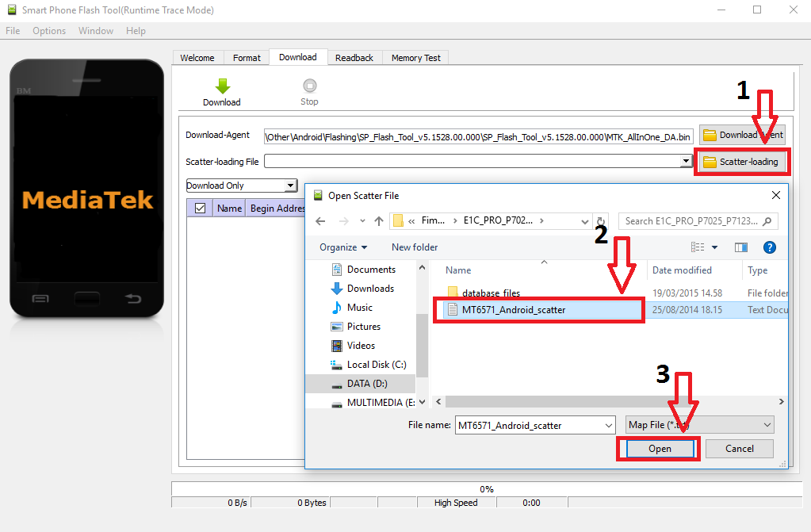This screenshot has height=532, width=811.
Task: Sort by the Type column
Action: click(757, 270)
